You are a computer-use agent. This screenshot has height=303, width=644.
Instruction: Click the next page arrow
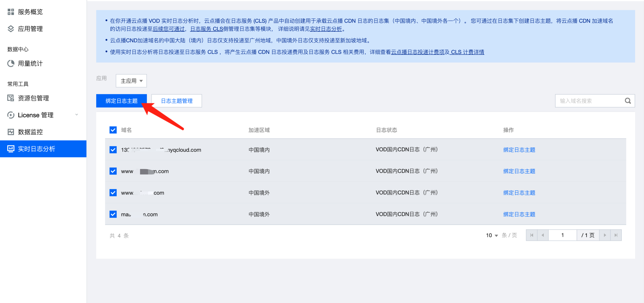(605, 235)
